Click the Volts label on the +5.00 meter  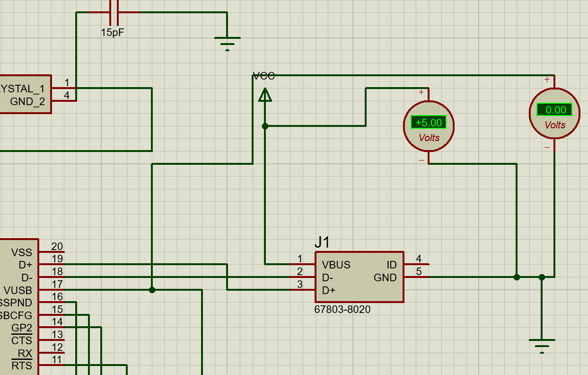(x=429, y=138)
